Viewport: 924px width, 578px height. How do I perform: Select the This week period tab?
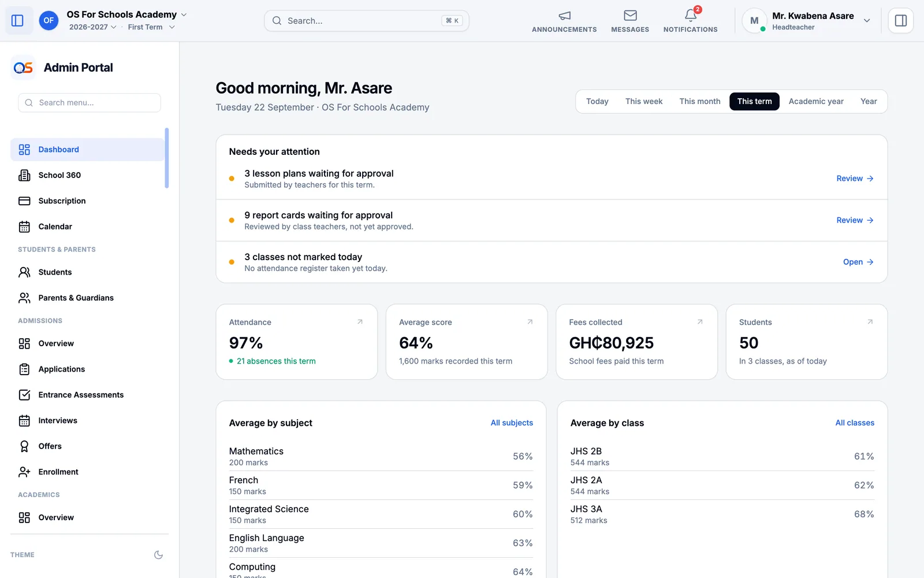(x=644, y=102)
